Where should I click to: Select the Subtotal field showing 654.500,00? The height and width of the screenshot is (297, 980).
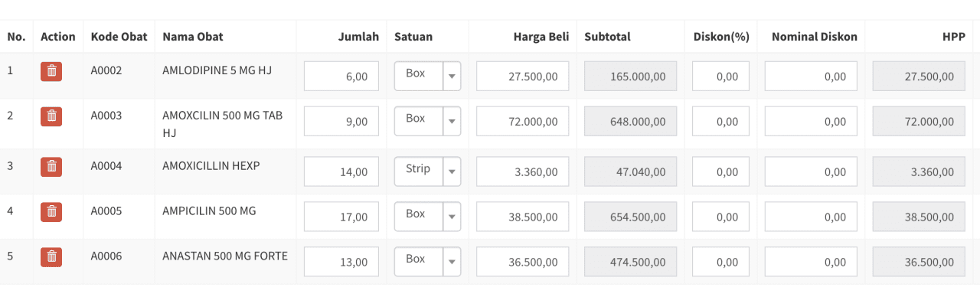[631, 217]
